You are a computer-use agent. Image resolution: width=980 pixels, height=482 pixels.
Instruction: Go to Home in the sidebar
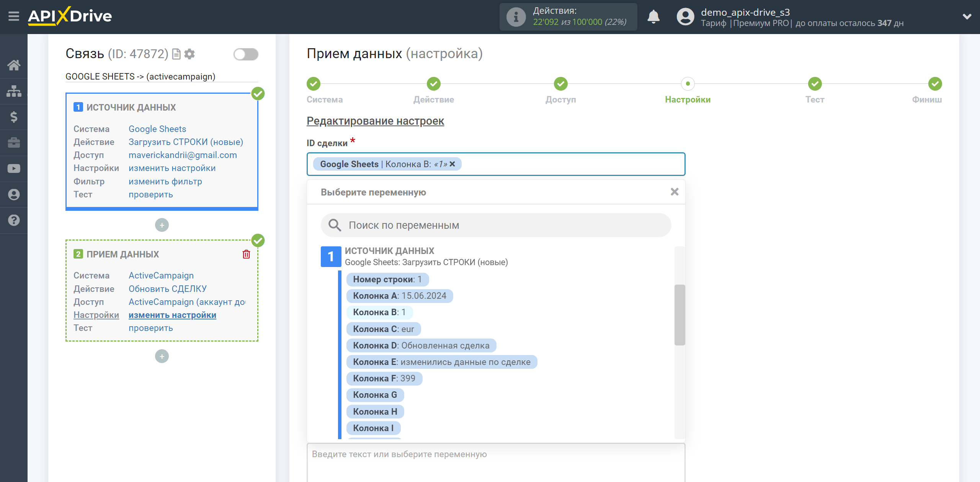pos(14,65)
